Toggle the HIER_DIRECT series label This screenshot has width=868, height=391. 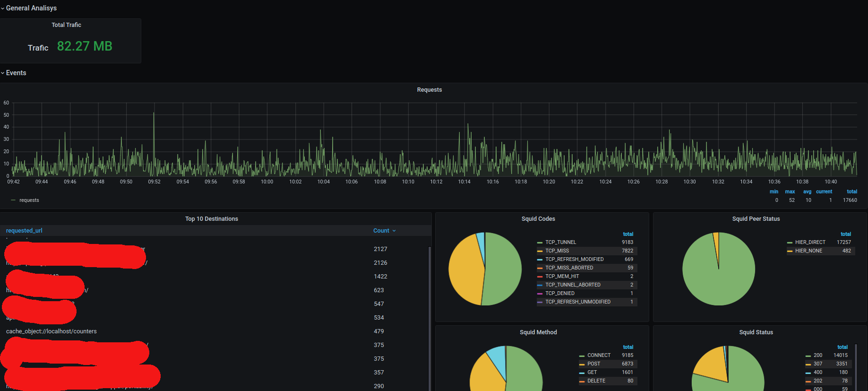click(x=810, y=243)
